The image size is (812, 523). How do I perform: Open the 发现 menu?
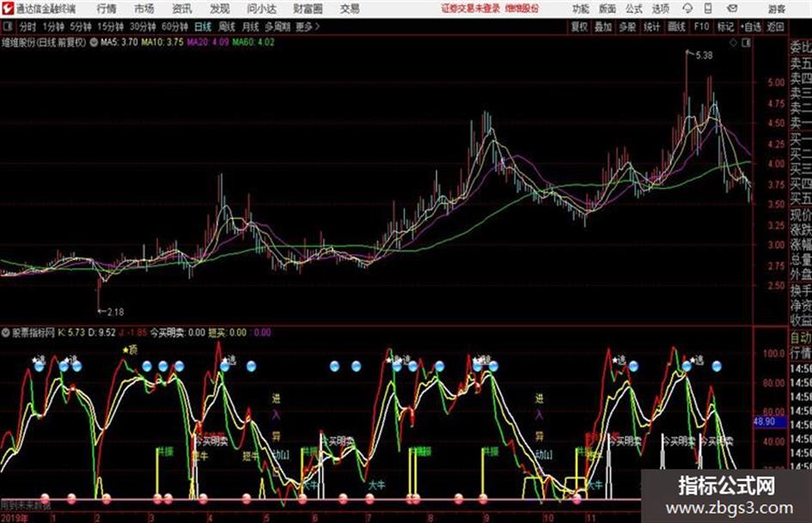tap(220, 9)
